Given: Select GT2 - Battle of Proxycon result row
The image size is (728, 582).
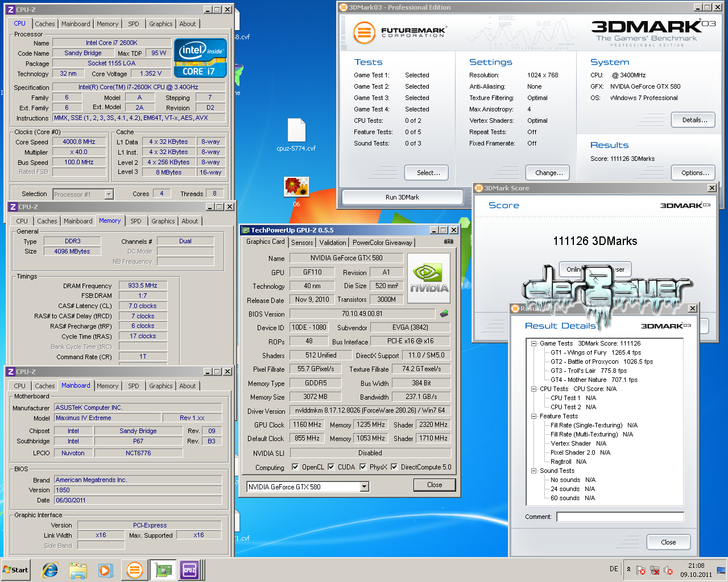Looking at the screenshot, I should tap(602, 361).
